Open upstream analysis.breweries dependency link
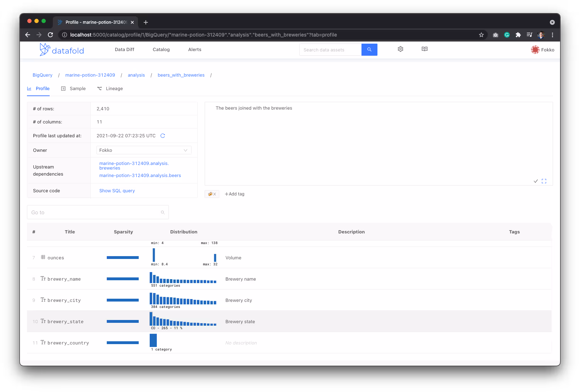The image size is (580, 392). [134, 166]
